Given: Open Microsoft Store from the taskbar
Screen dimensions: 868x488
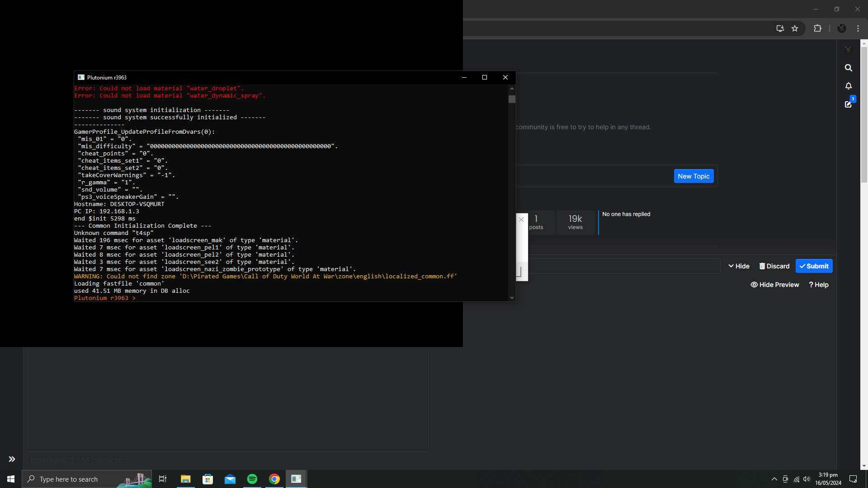Looking at the screenshot, I should (208, 479).
